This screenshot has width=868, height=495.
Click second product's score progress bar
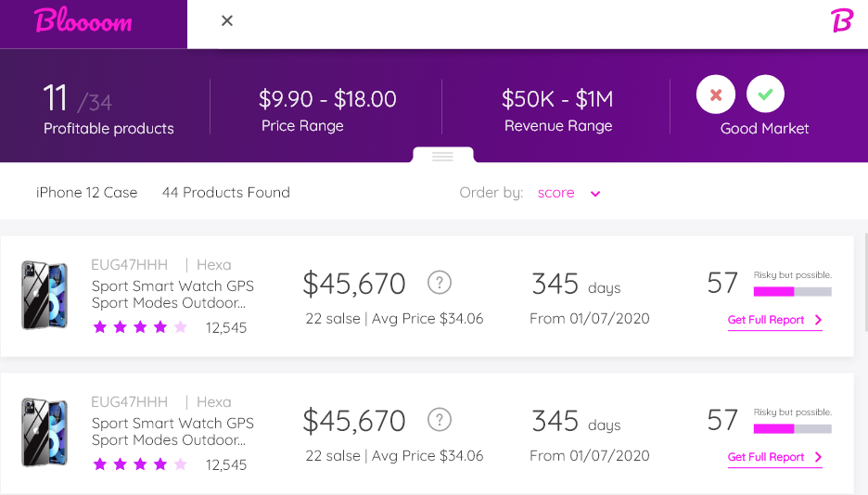tap(793, 428)
